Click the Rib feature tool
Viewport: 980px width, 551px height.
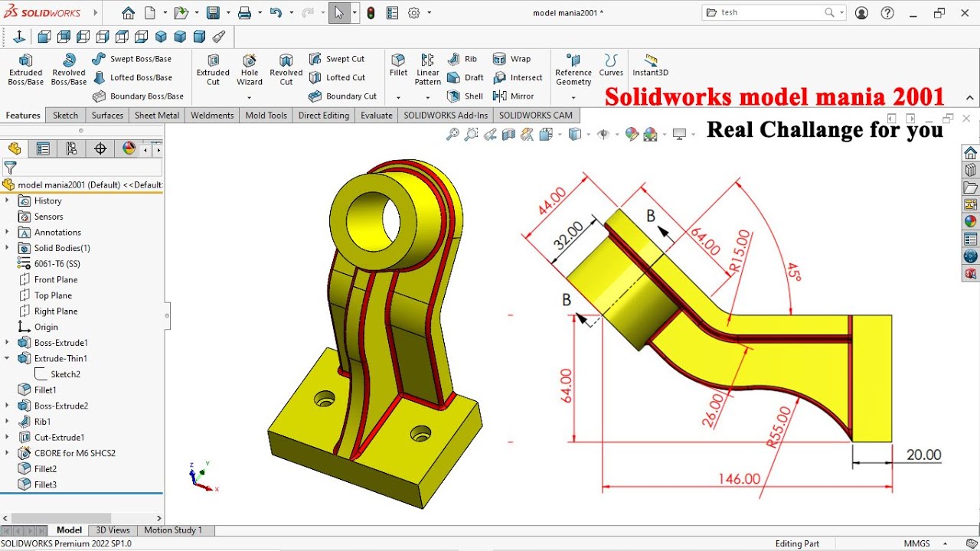pyautogui.click(x=462, y=59)
